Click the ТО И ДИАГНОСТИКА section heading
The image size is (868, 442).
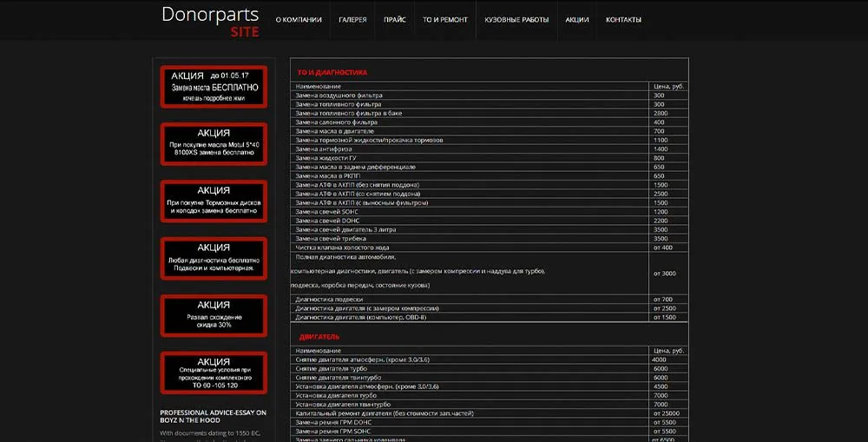[x=332, y=73]
